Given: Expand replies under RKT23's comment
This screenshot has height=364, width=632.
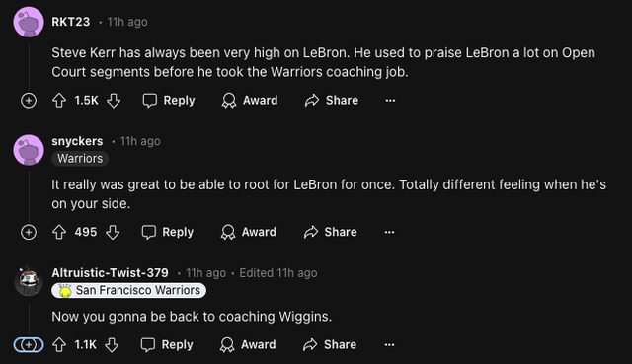Looking at the screenshot, I should (x=29, y=101).
